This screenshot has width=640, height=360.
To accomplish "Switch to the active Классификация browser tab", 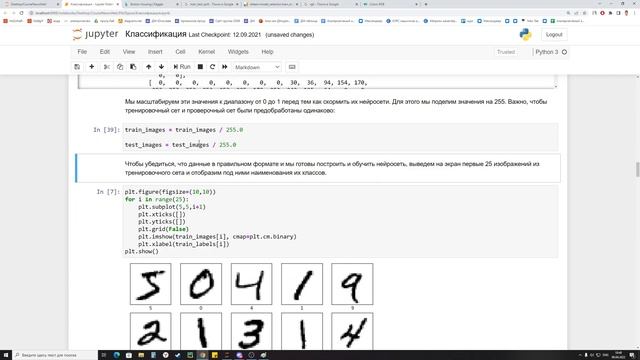I will (x=91, y=4).
